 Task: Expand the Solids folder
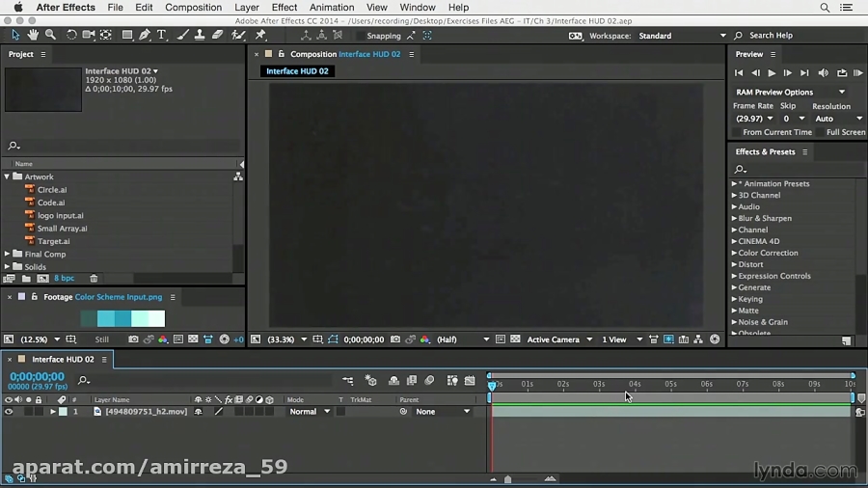7,267
